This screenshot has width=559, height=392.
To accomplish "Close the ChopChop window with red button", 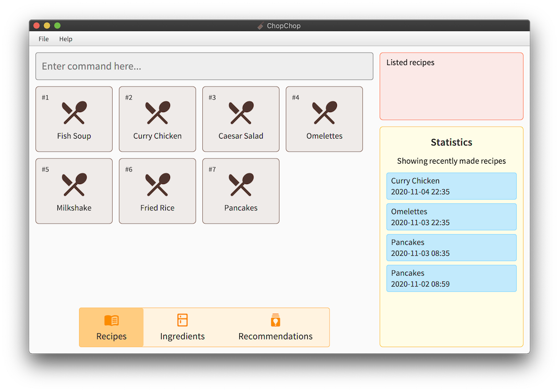I will click(x=37, y=26).
